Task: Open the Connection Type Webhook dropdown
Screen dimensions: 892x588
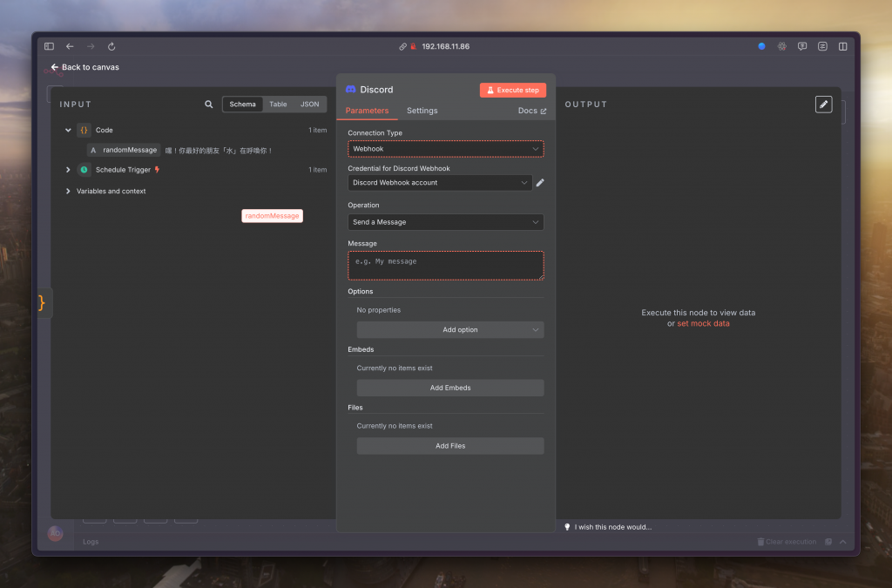Action: tap(445, 149)
